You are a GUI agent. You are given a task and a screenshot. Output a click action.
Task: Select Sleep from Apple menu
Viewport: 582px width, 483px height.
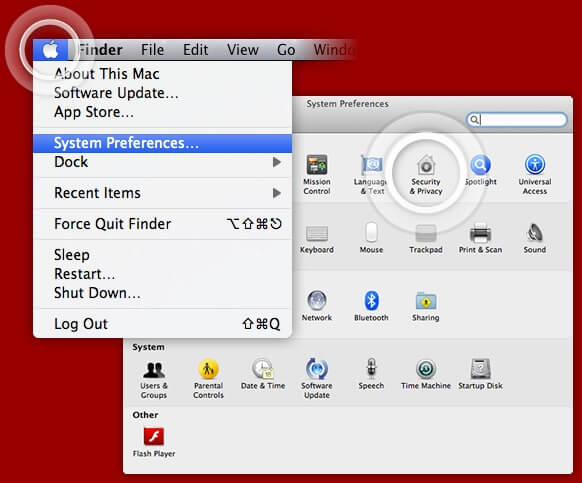point(162,255)
